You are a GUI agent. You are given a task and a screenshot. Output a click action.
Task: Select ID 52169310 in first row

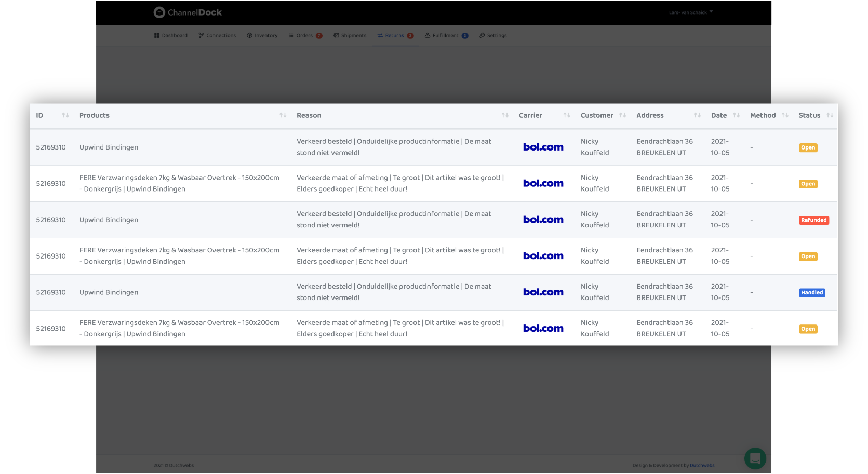click(x=51, y=147)
